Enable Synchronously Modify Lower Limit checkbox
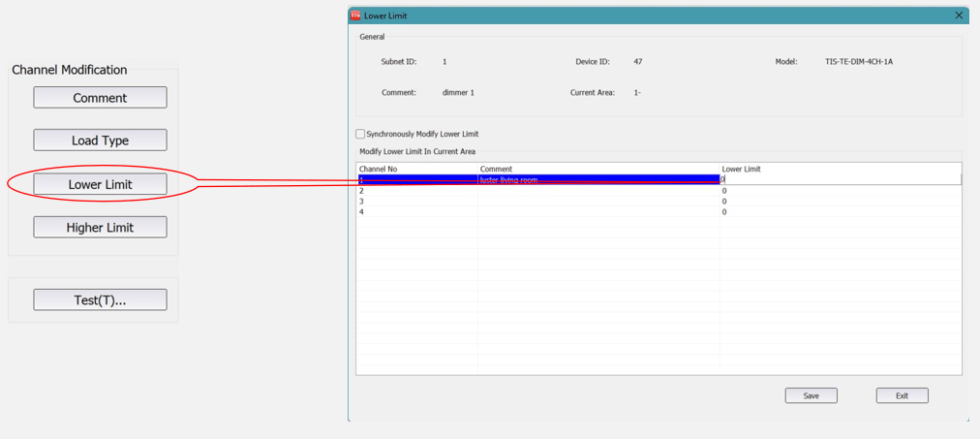The width and height of the screenshot is (980, 439). coord(361,135)
